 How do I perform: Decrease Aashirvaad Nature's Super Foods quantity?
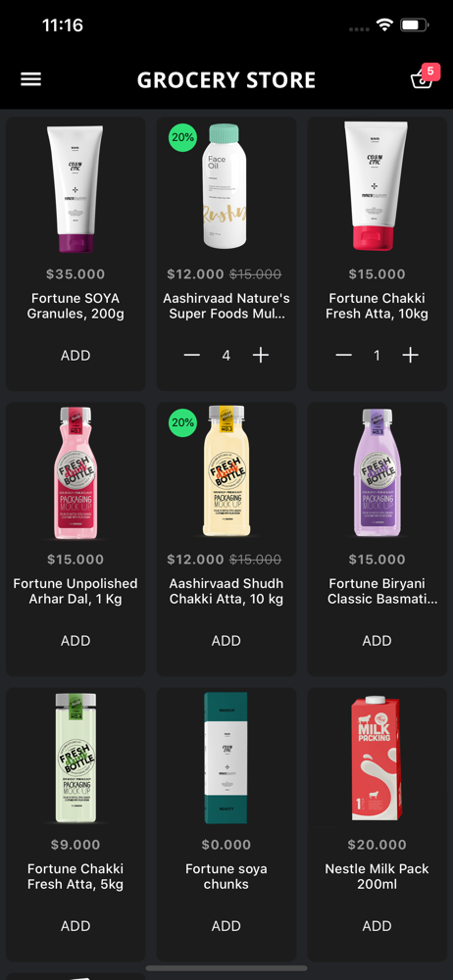pos(192,355)
